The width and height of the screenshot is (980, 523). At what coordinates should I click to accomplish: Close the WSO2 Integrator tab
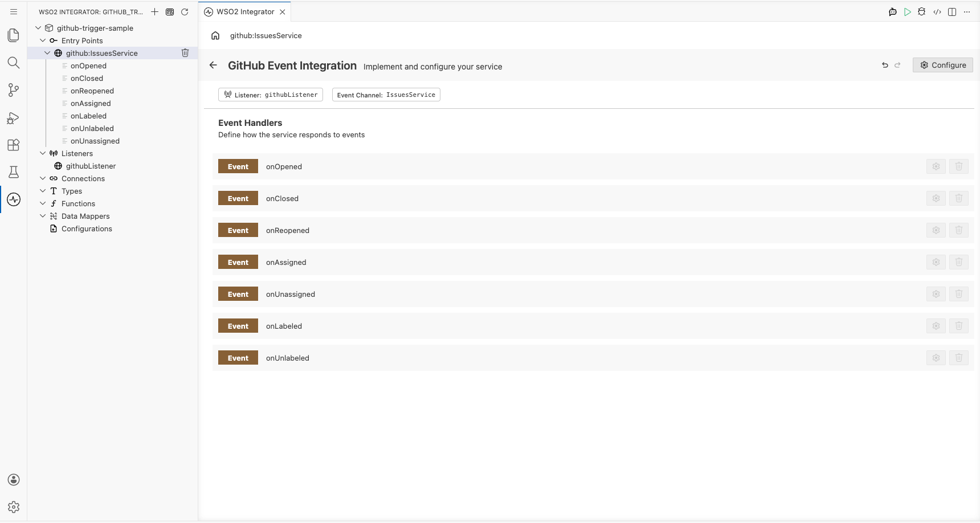click(283, 11)
